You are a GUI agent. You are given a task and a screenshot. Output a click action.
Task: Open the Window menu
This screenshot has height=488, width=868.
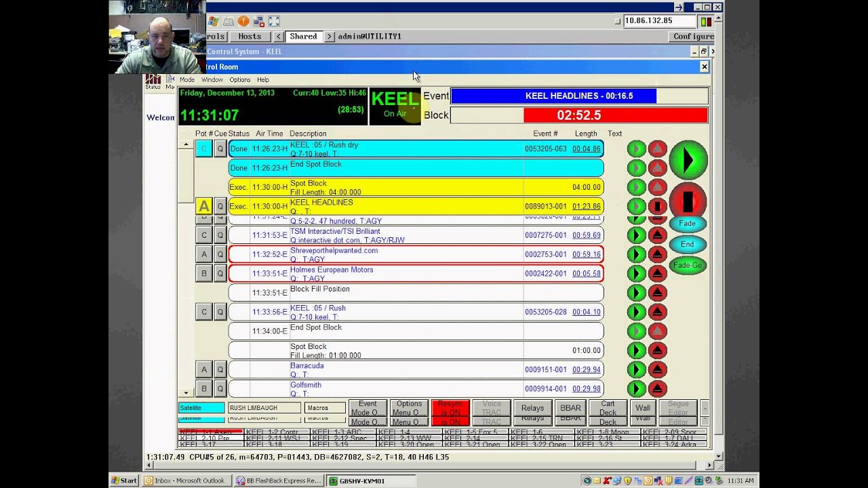212,80
